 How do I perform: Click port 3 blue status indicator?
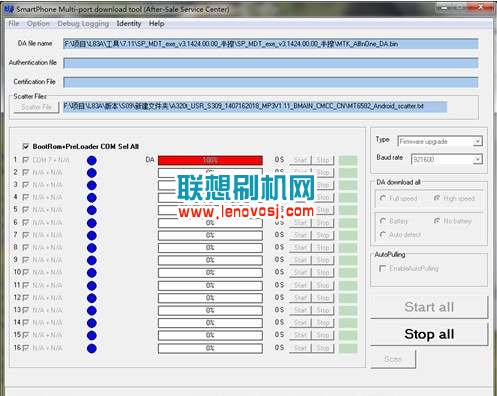tap(92, 185)
